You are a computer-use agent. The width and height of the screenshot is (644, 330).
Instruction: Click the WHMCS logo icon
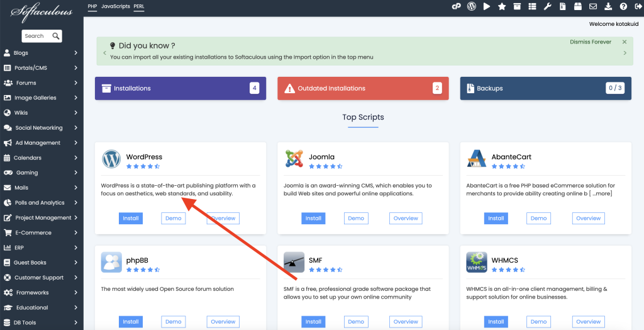[x=477, y=262]
